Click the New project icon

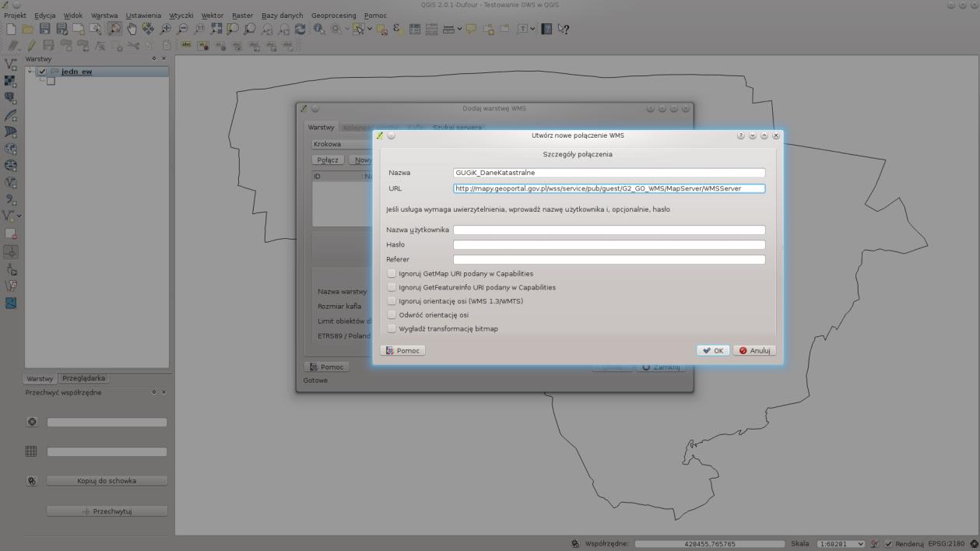pyautogui.click(x=10, y=30)
